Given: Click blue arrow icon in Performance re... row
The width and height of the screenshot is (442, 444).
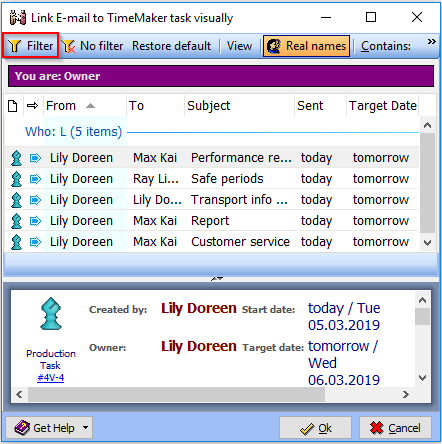Looking at the screenshot, I should (x=35, y=158).
